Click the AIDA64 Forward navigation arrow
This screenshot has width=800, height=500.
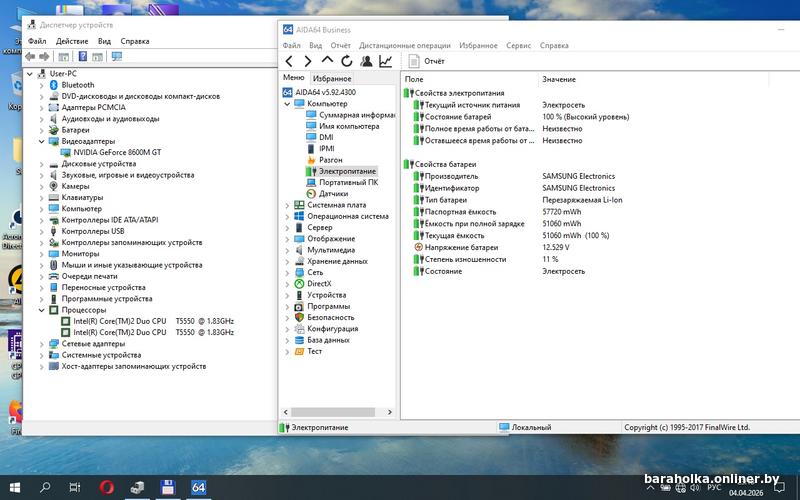click(x=308, y=61)
